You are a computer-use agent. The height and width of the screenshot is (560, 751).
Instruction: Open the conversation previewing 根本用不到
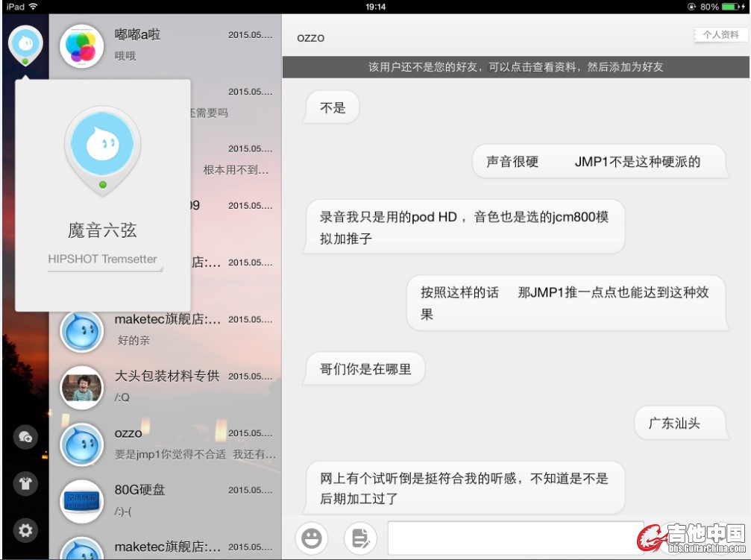pos(236,160)
